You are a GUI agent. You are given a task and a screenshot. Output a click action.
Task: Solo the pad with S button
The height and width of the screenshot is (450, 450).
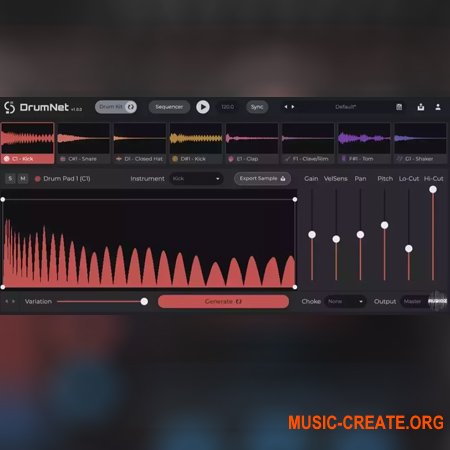[x=10, y=179]
